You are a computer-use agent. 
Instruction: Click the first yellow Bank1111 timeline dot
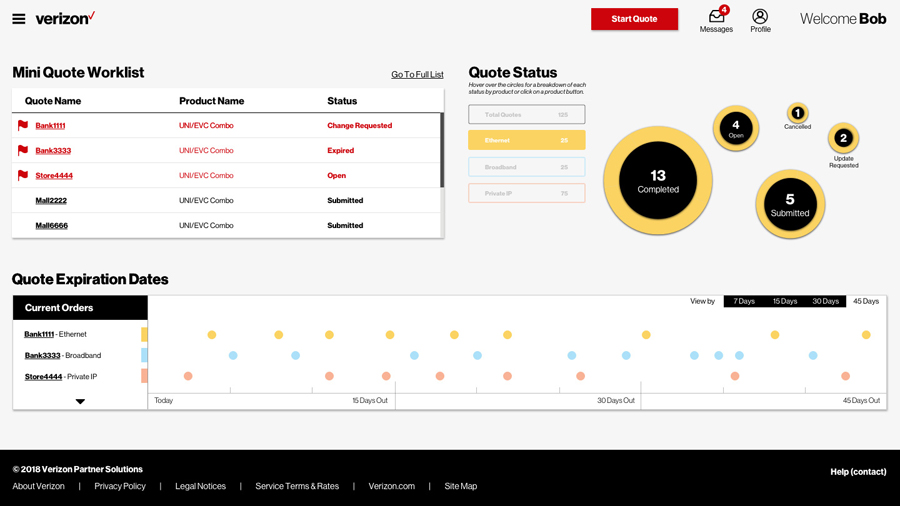click(x=212, y=334)
